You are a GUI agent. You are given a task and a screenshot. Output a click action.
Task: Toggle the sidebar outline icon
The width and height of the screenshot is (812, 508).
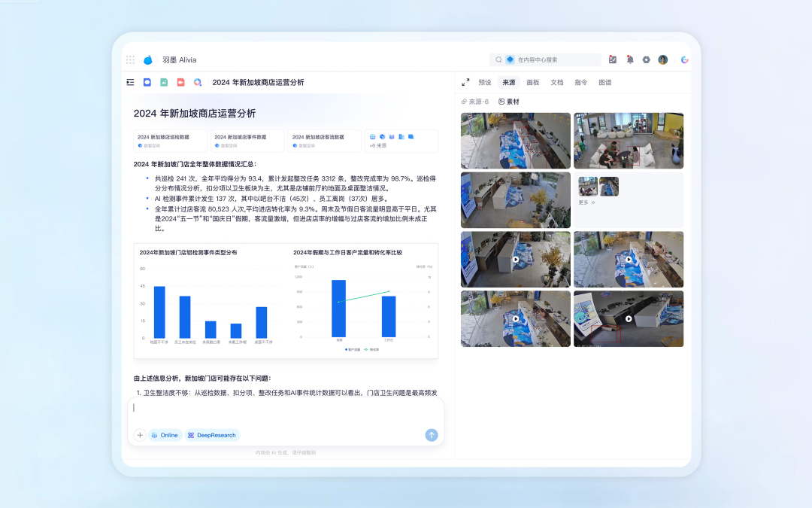(x=131, y=83)
